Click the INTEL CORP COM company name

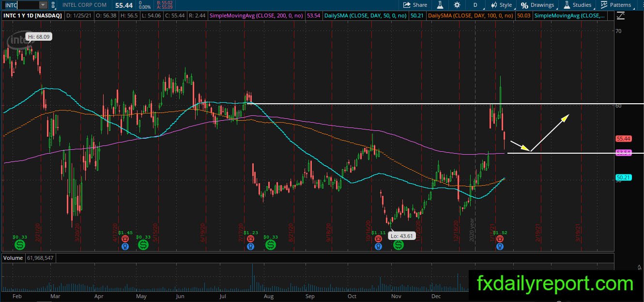click(84, 5)
